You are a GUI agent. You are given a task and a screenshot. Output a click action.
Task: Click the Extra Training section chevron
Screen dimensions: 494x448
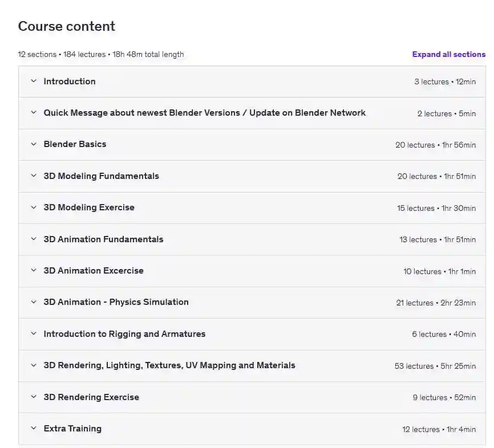(34, 428)
